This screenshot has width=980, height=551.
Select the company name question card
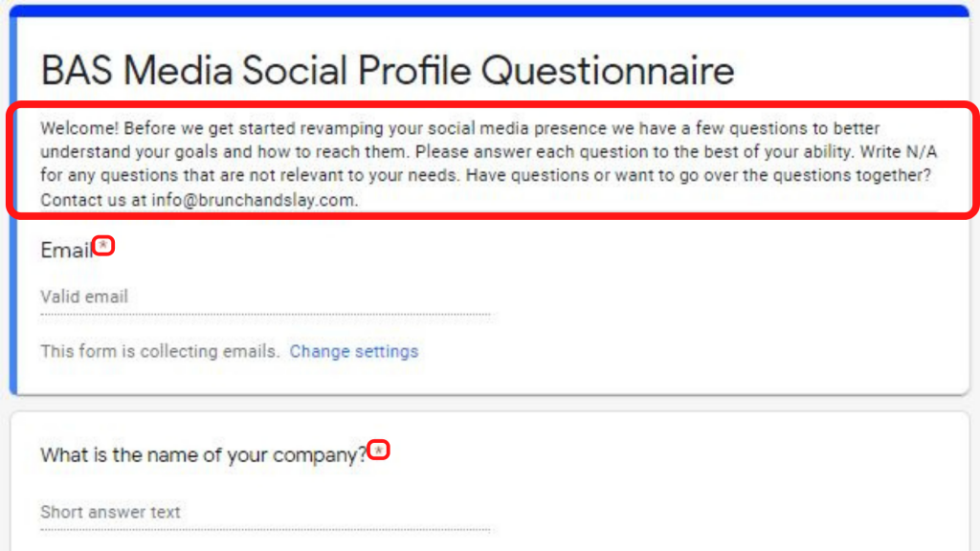pos(670,478)
